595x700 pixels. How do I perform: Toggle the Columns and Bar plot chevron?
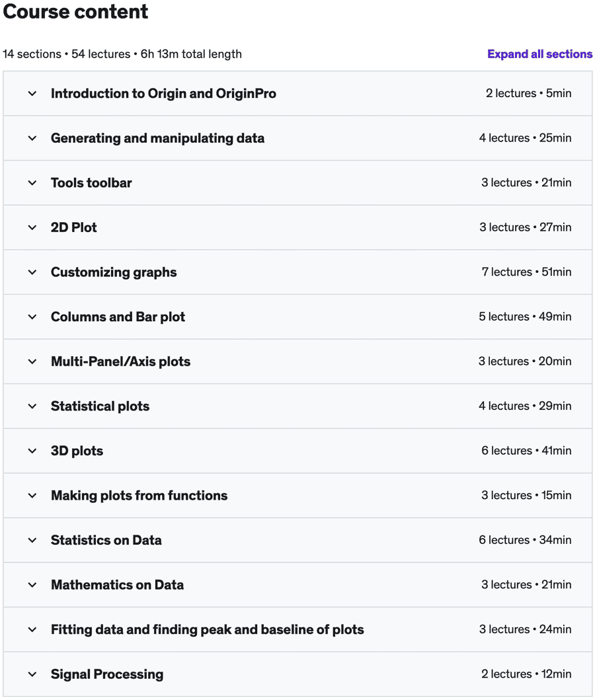point(32,317)
